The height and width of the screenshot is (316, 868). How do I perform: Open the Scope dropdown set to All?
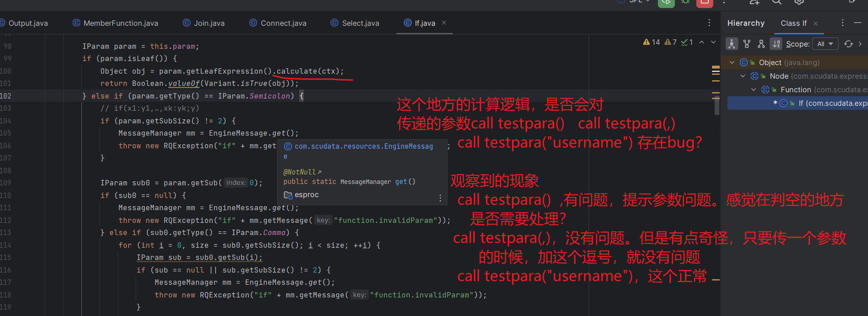coord(825,44)
